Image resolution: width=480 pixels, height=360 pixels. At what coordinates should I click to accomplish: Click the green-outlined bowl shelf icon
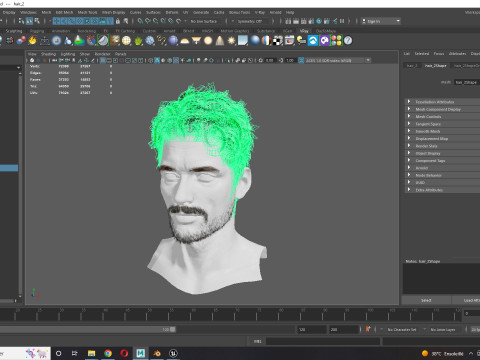pyautogui.click(x=103, y=41)
